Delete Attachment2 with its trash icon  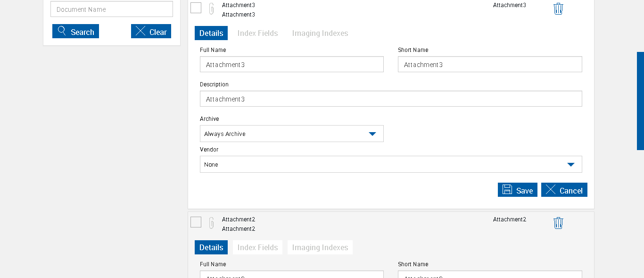click(x=558, y=223)
